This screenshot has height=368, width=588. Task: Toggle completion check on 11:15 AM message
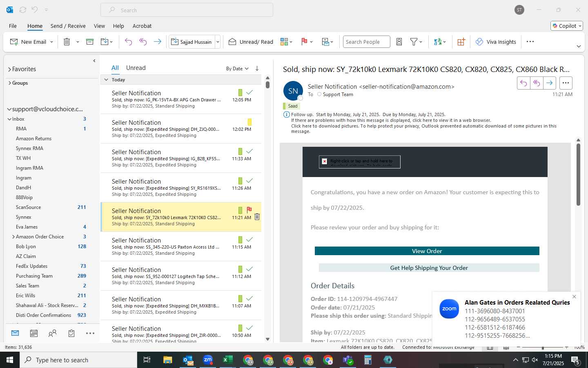(249, 240)
